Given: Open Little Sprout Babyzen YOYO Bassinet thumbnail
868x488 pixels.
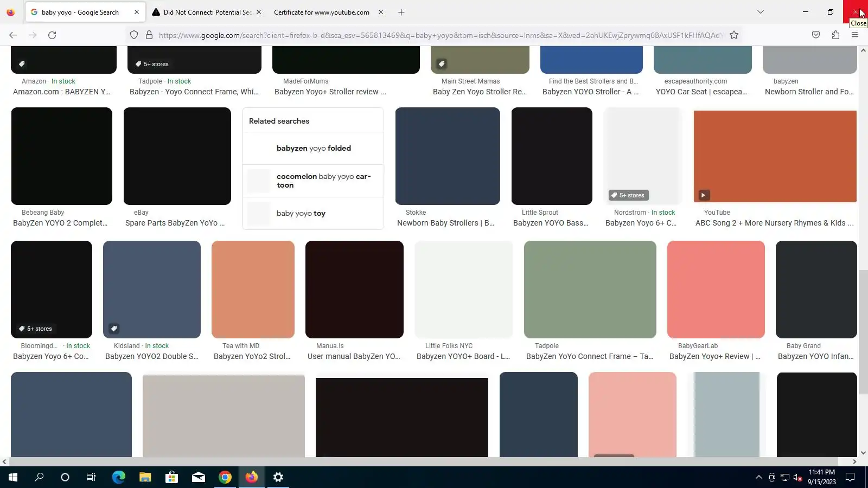Looking at the screenshot, I should [x=552, y=156].
